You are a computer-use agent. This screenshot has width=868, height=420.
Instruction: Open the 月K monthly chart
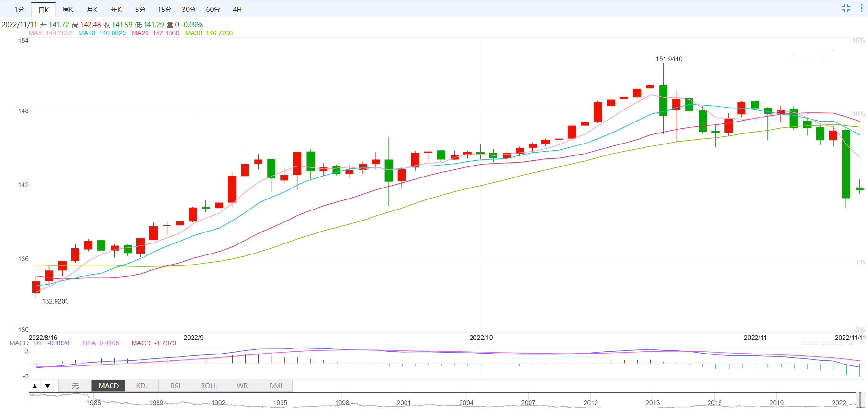(92, 10)
